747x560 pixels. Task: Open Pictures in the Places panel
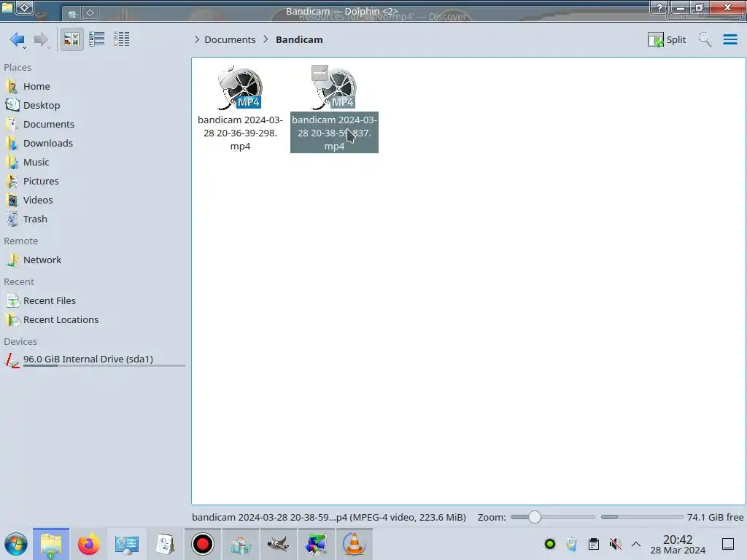[x=41, y=182]
